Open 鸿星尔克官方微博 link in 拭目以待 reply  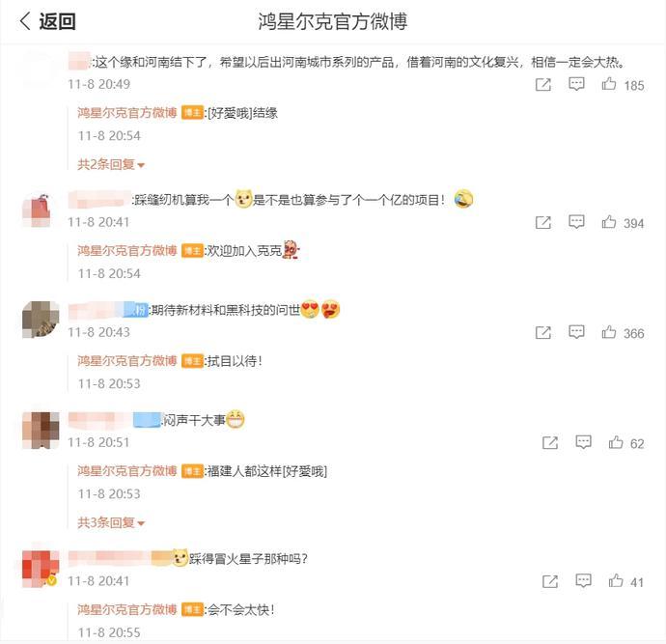coord(127,361)
